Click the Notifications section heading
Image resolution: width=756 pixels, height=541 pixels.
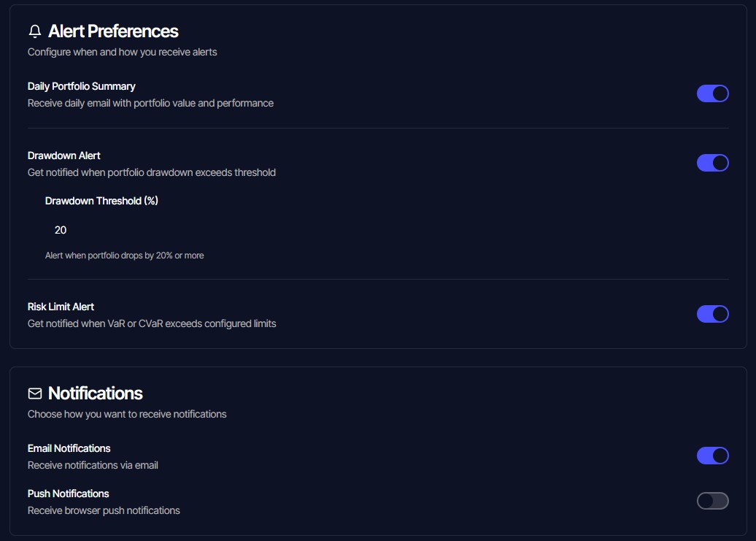pyautogui.click(x=95, y=394)
